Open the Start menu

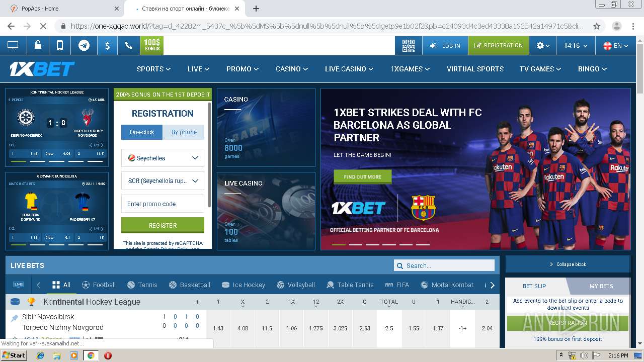click(14, 355)
